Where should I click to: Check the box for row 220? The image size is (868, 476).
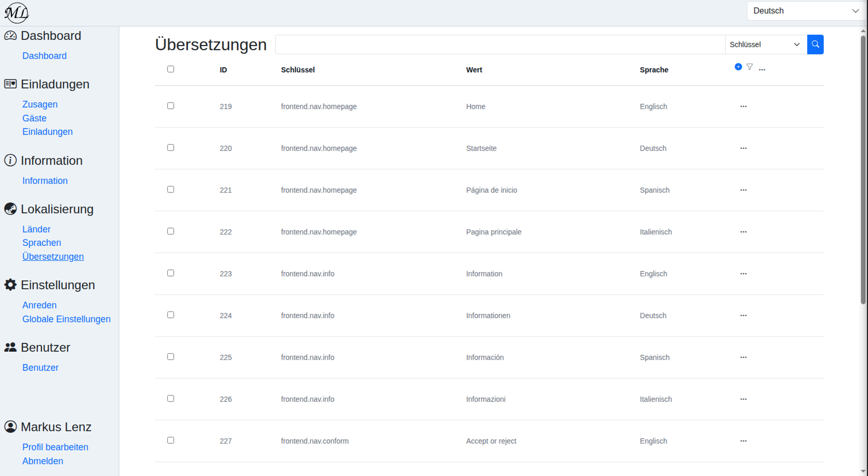(x=170, y=148)
